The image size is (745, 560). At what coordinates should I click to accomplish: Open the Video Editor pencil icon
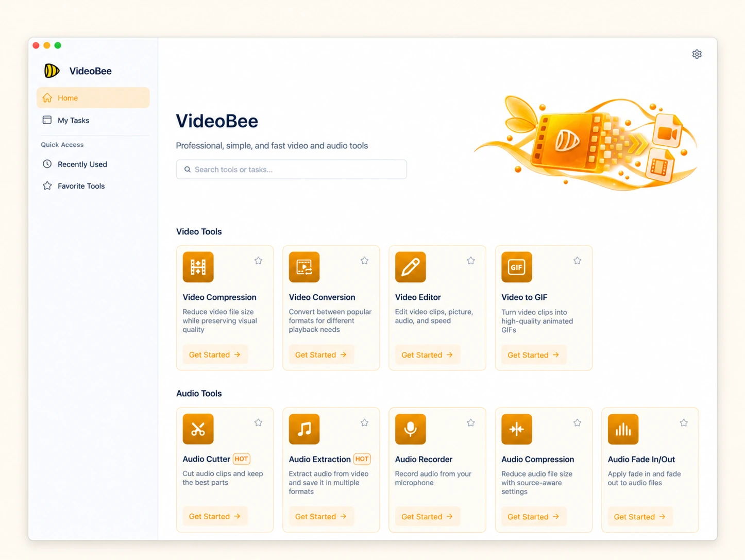pos(410,267)
